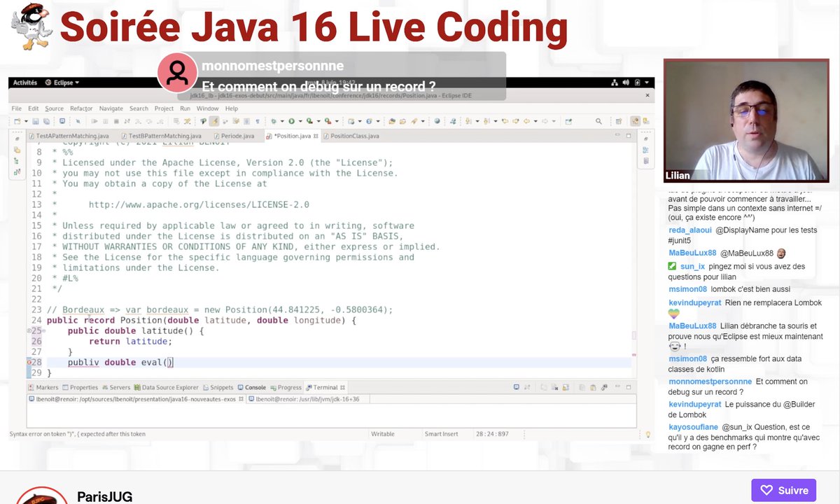This screenshot has width=840, height=504.
Task: Click the Back navigation arrow icon
Action: 526,121
